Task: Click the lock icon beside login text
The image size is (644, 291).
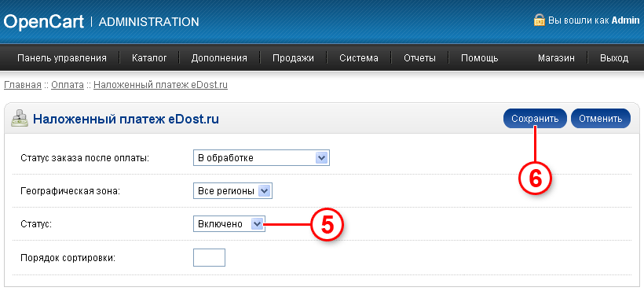Action: click(x=540, y=20)
